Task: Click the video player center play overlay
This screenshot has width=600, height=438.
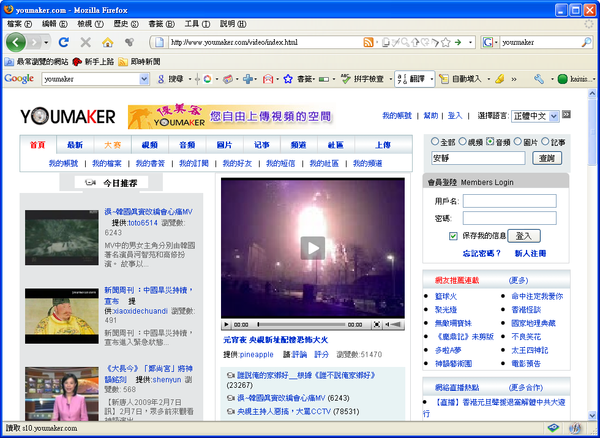Action: 313,248
